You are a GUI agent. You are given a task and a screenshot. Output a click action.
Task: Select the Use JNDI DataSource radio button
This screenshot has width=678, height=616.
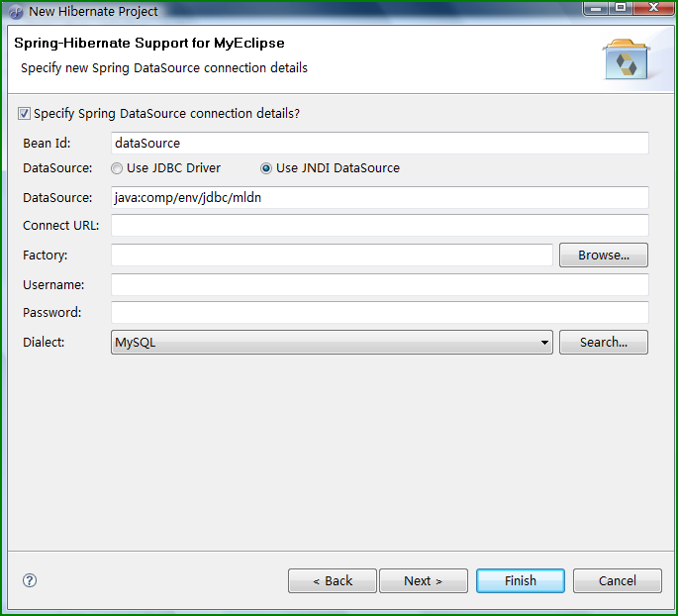point(266,168)
